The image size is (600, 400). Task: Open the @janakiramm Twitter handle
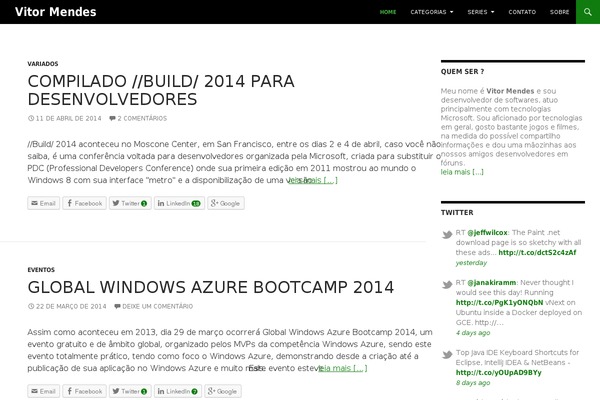point(492,282)
